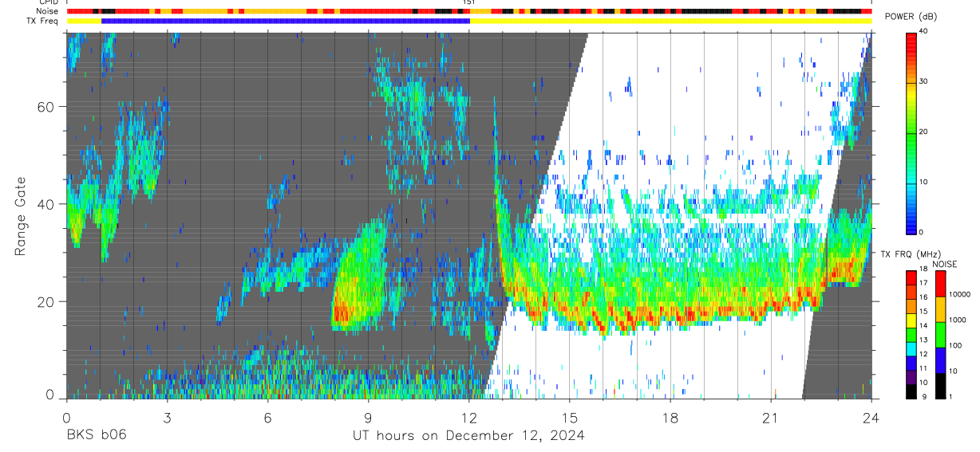Click the UT hours tick label '21'
This screenshot has width=980, height=452.
point(771,418)
